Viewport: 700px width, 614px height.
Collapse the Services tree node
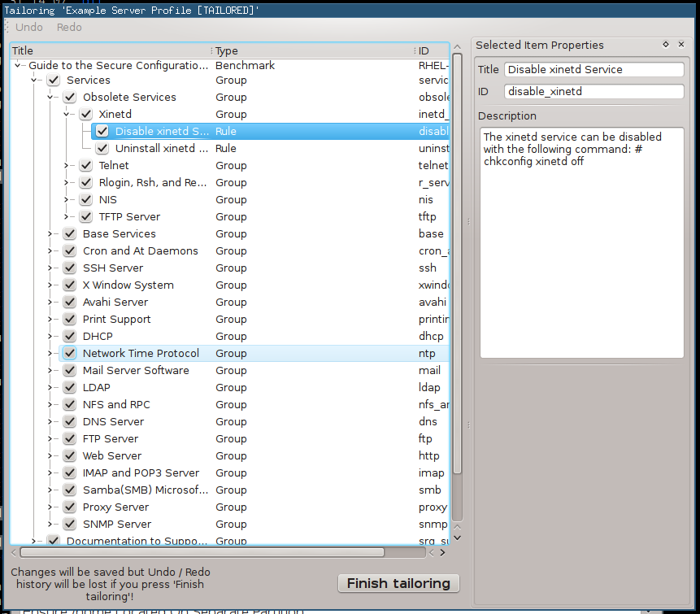34,81
